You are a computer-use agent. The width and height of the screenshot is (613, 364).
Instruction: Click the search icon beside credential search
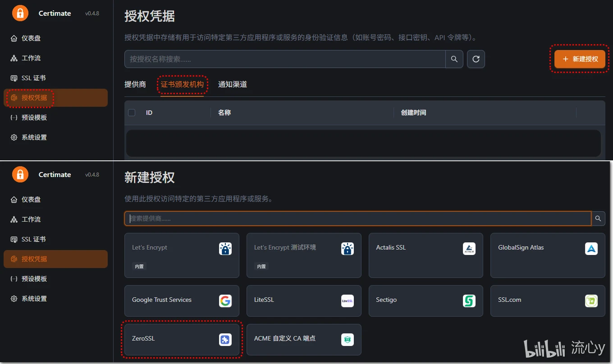[x=454, y=59]
